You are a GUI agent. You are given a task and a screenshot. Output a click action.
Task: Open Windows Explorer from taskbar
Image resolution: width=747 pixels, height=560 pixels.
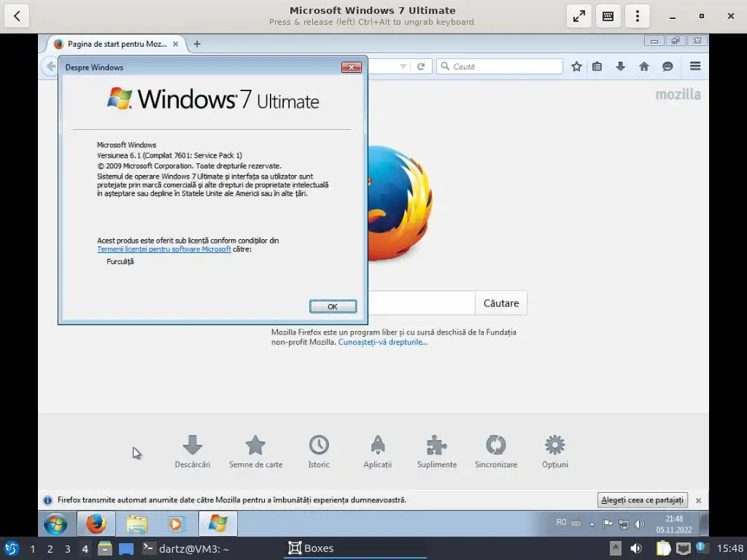point(136,524)
